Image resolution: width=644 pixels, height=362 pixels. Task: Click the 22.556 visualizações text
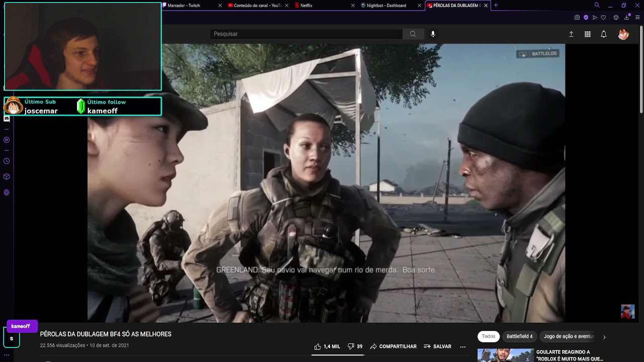coord(62,345)
